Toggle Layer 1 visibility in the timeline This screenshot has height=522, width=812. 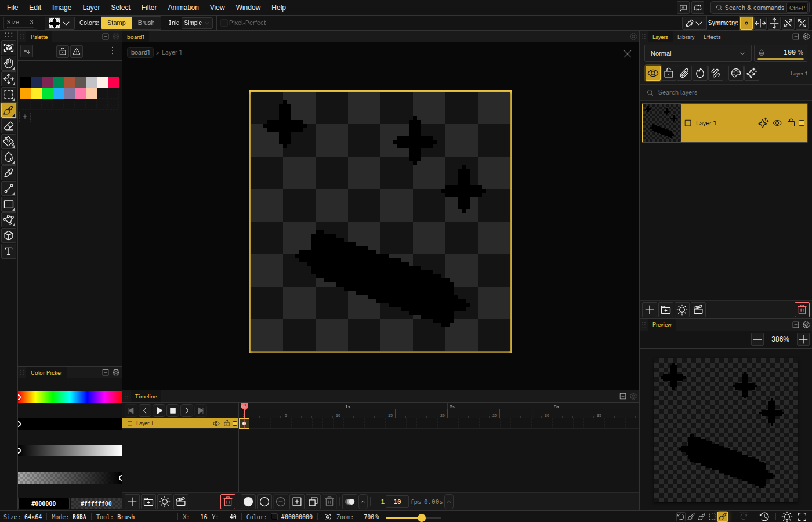(216, 423)
